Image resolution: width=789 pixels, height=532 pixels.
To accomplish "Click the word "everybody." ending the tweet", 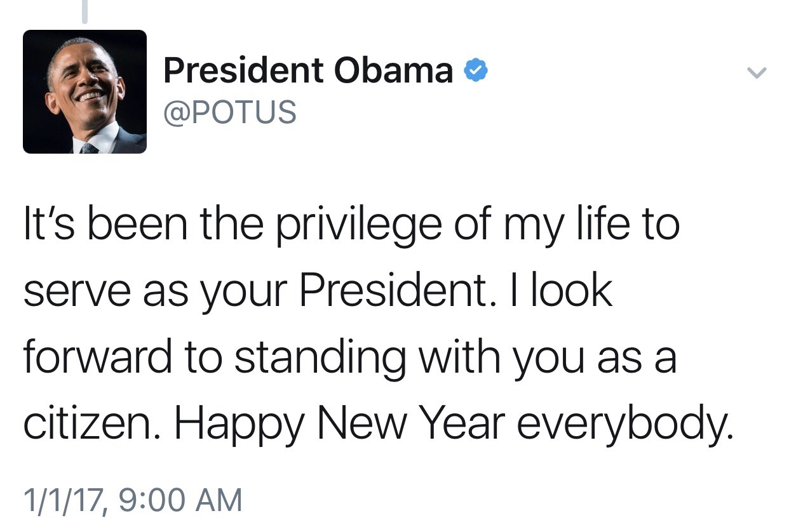I will tap(626, 426).
